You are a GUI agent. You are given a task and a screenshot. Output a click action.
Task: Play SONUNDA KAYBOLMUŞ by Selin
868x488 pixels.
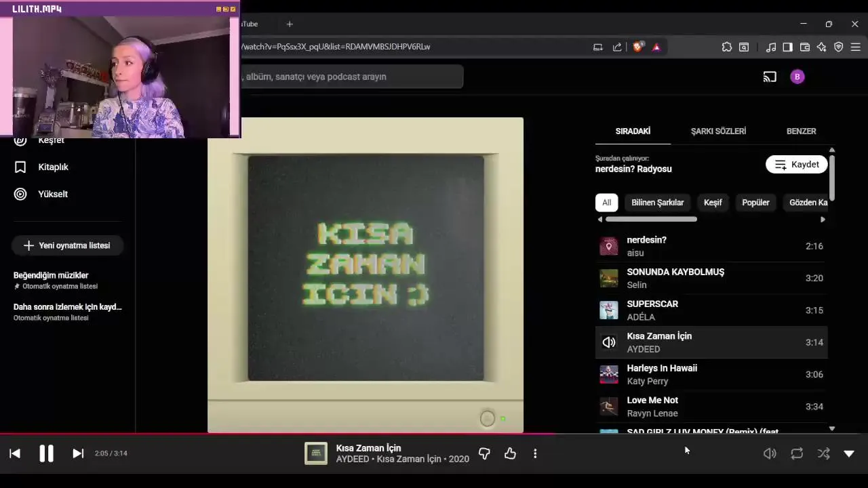pyautogui.click(x=711, y=278)
